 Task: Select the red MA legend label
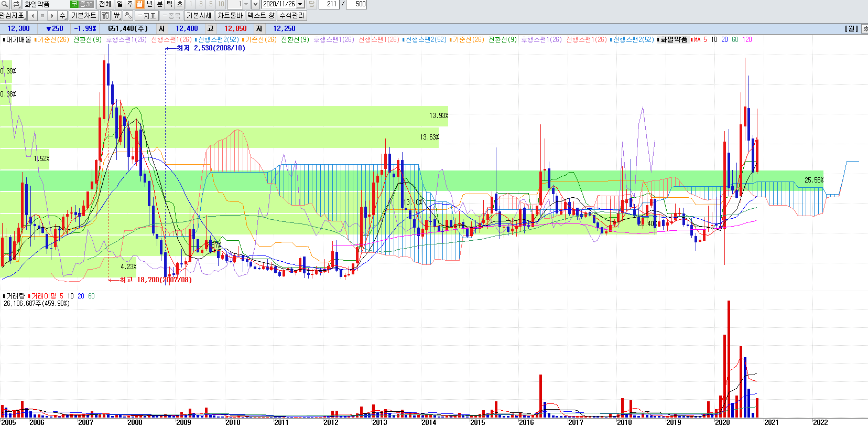(697, 39)
